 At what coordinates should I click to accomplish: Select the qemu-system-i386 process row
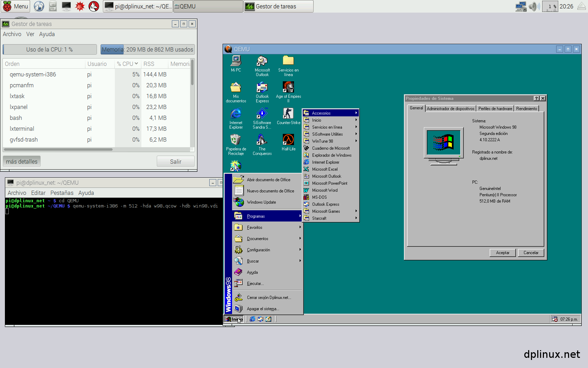tap(97, 74)
